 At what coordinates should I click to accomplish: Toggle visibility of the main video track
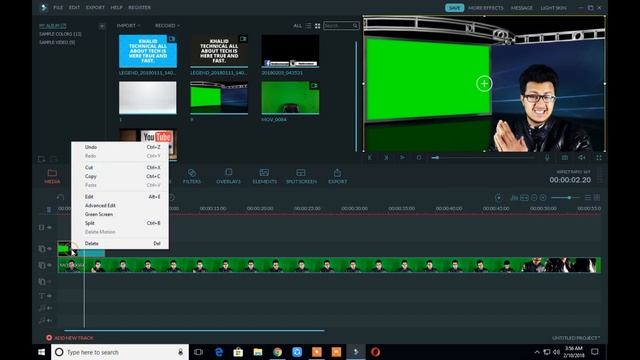tap(49, 227)
